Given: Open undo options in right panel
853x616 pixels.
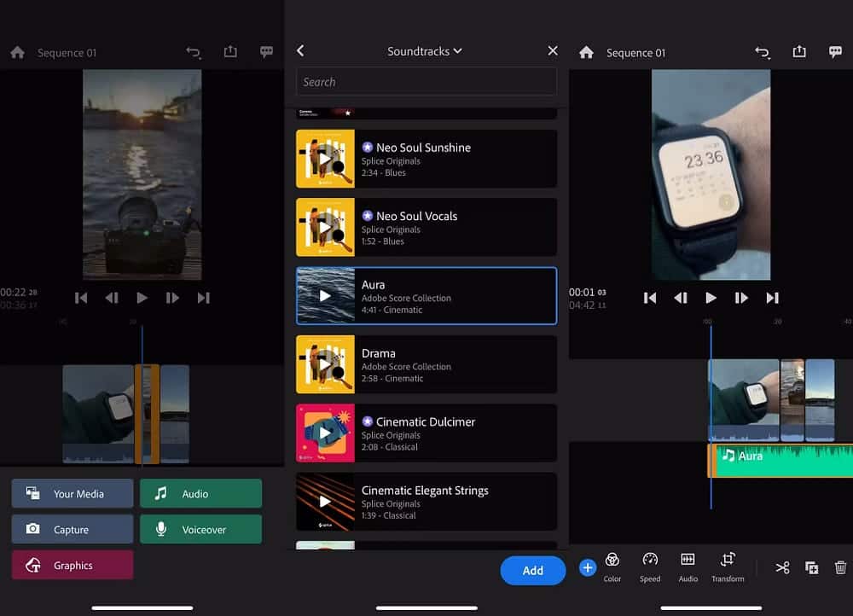Looking at the screenshot, I should pyautogui.click(x=763, y=53).
